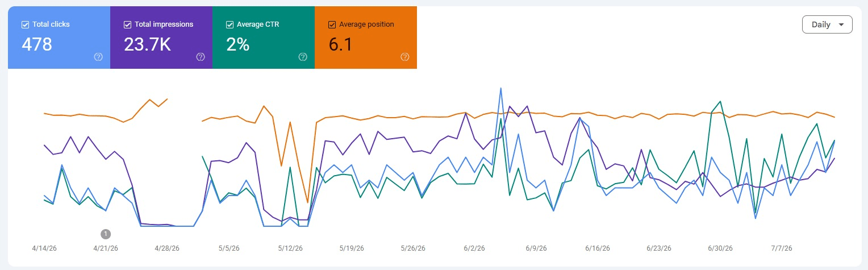Open help icon on Total impressions card
Viewport: 868px width, 270px height.
coord(201,57)
